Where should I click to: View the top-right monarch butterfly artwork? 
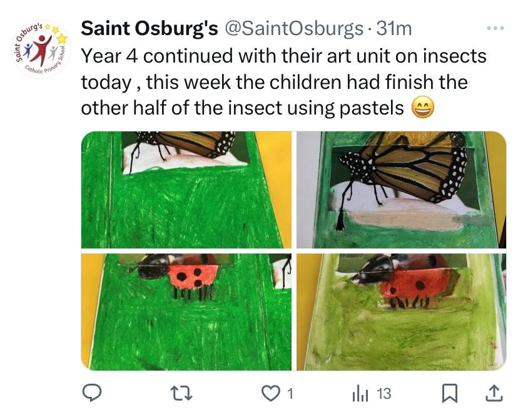click(401, 190)
